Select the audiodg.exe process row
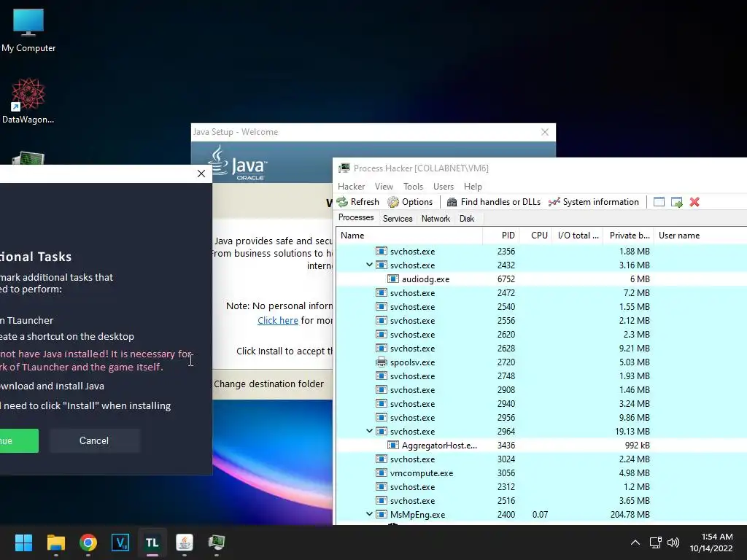This screenshot has width=747, height=560. 541,279
